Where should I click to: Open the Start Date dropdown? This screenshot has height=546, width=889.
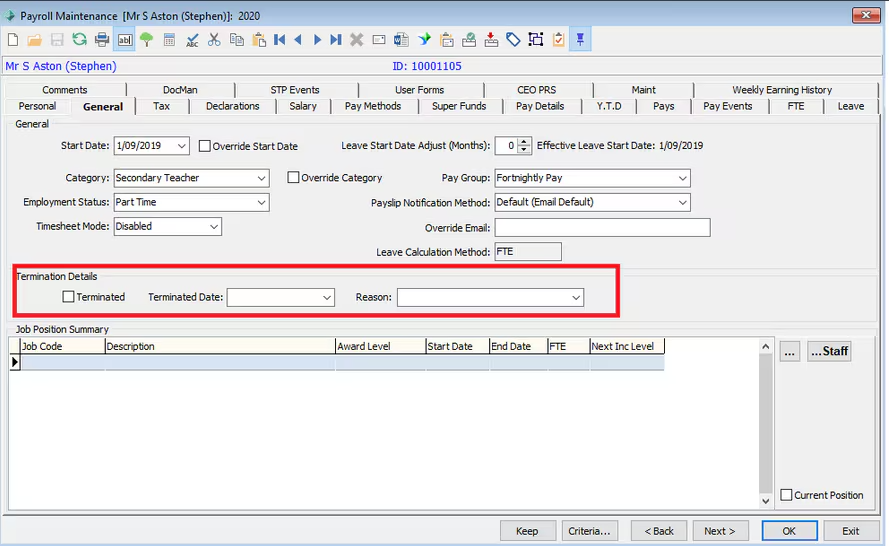click(181, 146)
